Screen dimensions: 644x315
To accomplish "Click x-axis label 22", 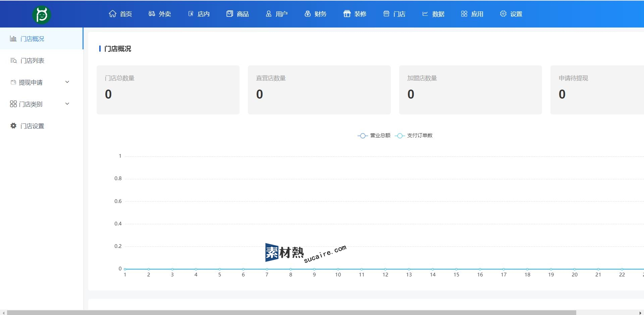I will click(x=622, y=275).
